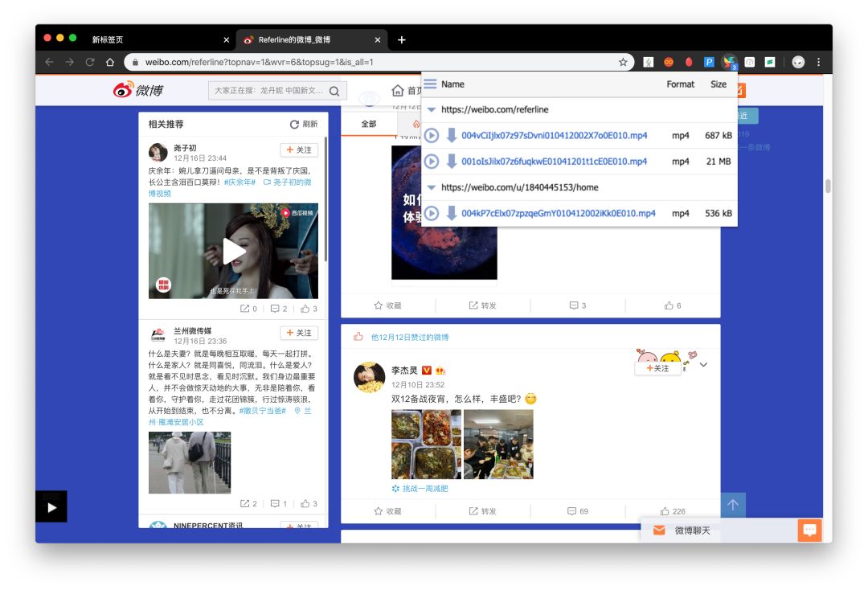Viewport: 868px width, 590px height.
Task: Play the 尧子初 video thumbnail
Action: click(x=234, y=251)
